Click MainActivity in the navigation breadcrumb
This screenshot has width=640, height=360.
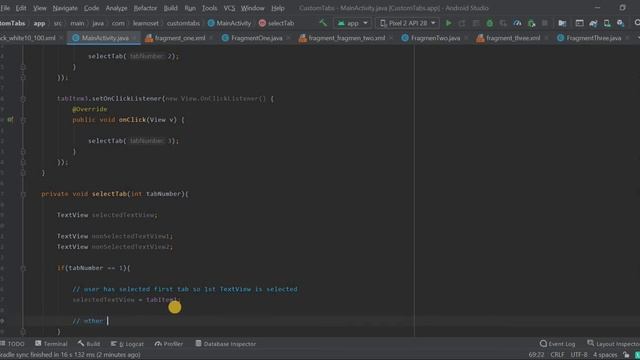(229, 23)
